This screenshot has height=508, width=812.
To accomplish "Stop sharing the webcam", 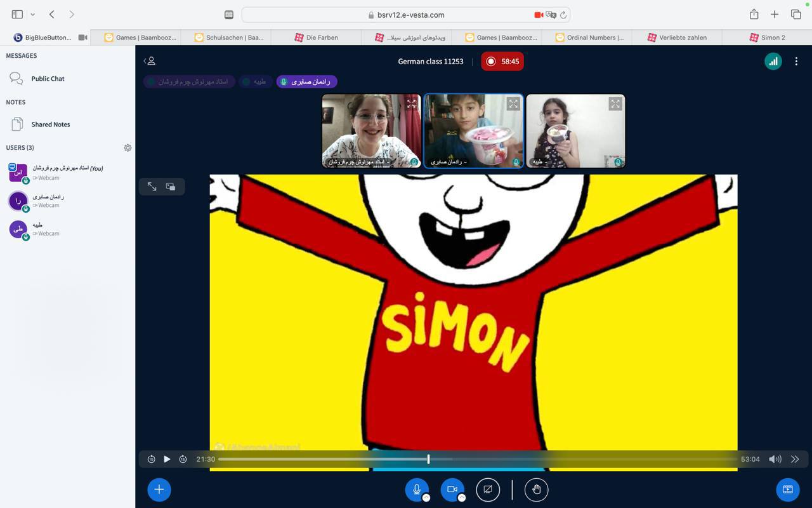I will (x=452, y=490).
